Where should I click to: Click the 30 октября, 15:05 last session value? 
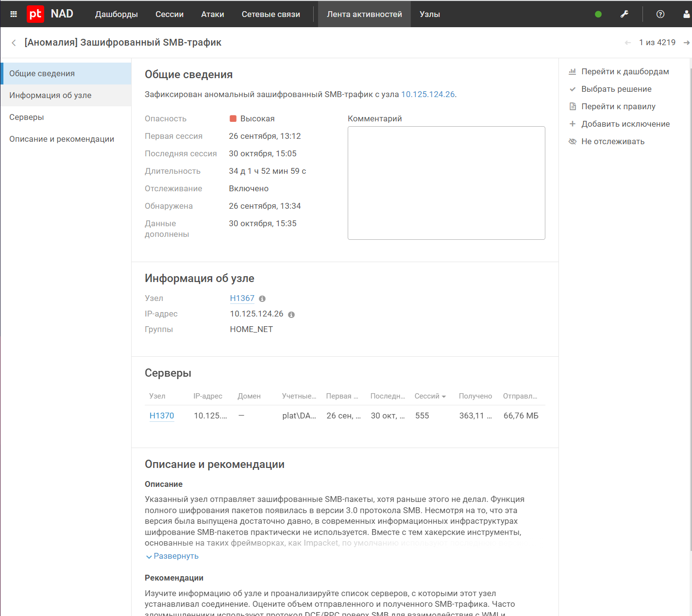pyautogui.click(x=263, y=153)
